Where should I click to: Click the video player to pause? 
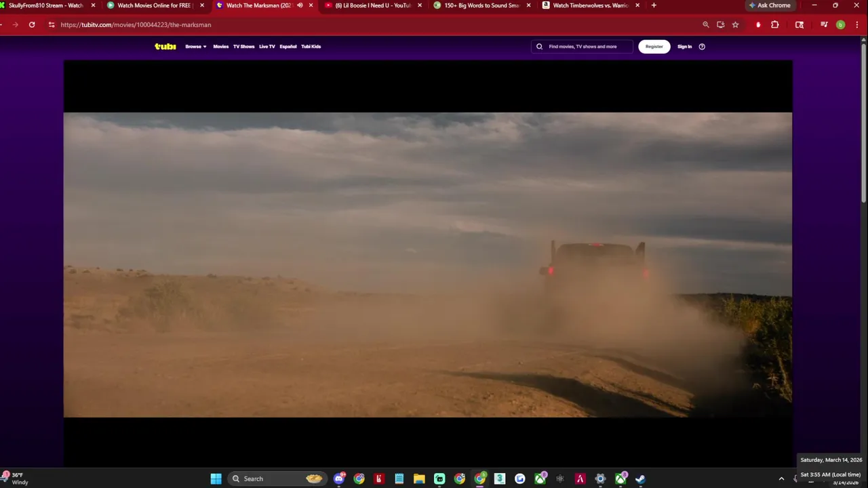pos(427,264)
